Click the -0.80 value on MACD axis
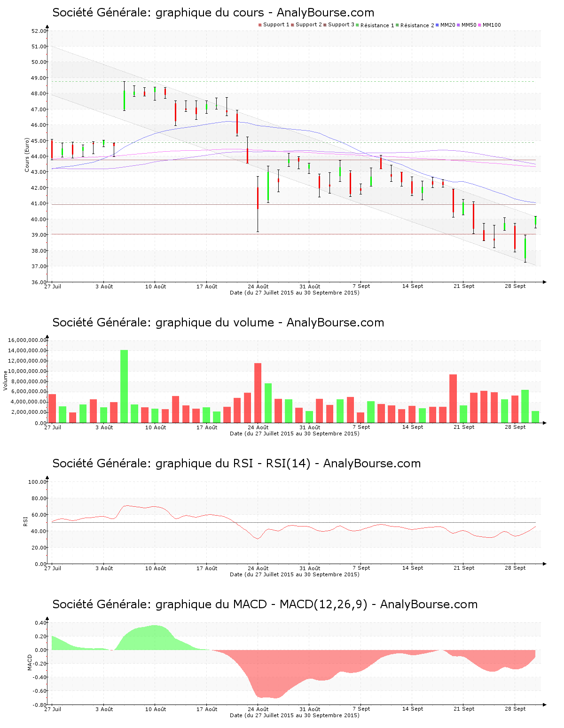Viewport: 564px width, 728px height. (40, 705)
